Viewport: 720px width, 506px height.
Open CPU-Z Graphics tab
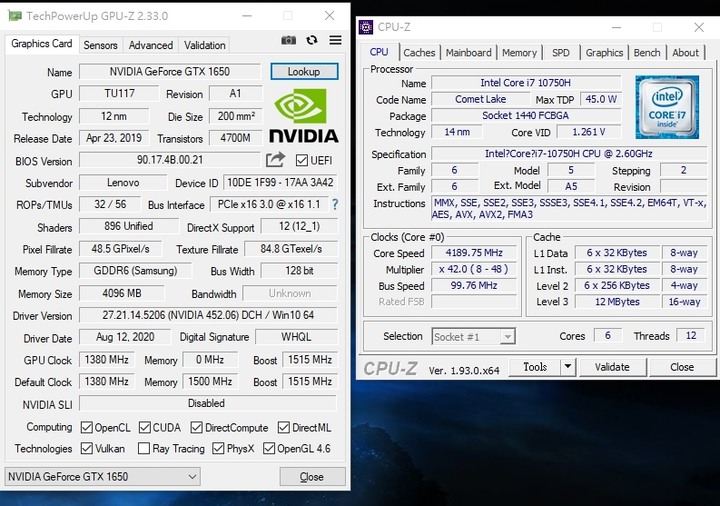click(604, 53)
